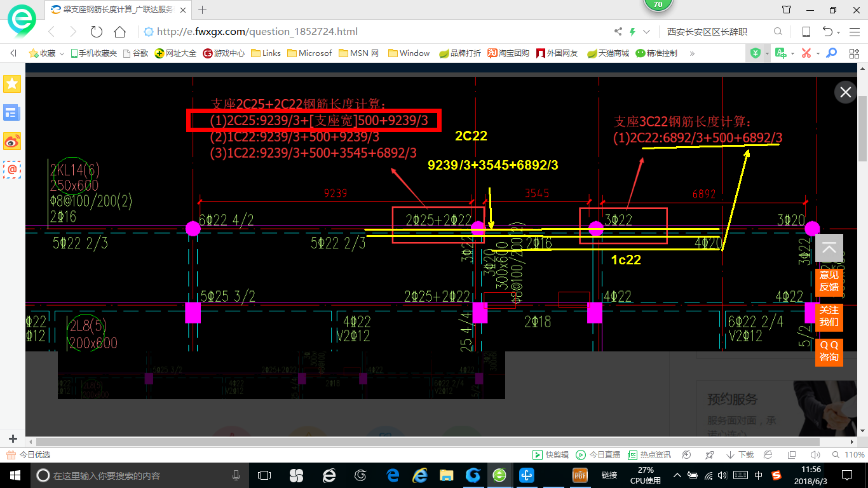Click the green yen shield icon

[756, 53]
